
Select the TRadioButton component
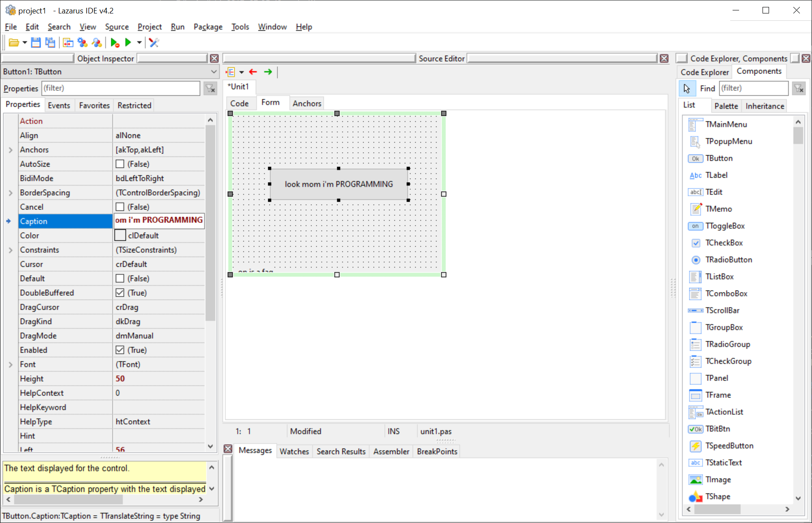[729, 260]
